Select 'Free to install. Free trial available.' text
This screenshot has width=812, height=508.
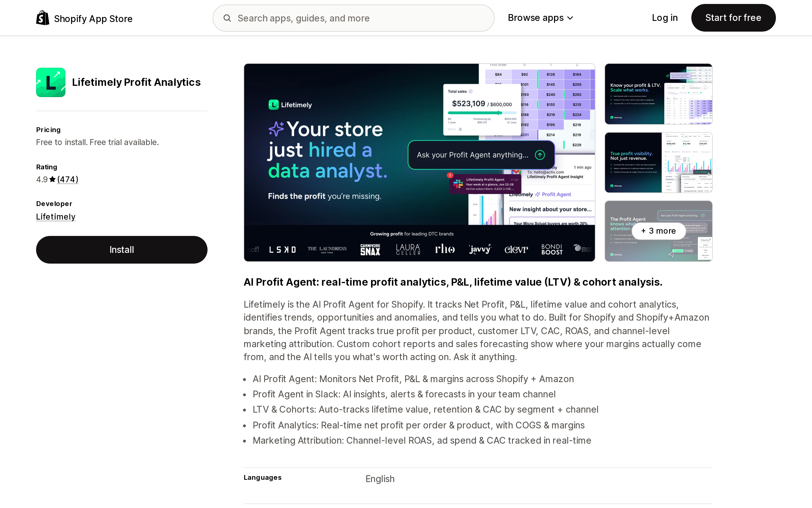[97, 142]
